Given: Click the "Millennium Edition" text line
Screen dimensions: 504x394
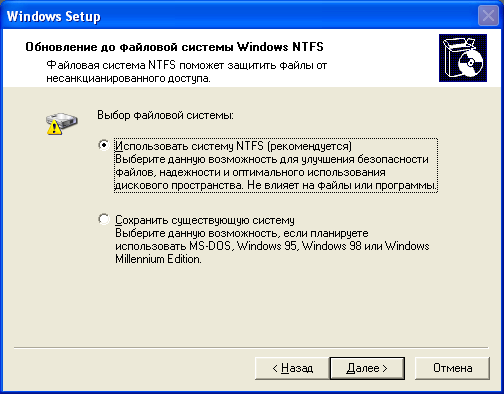Looking at the screenshot, I should (x=158, y=259).
